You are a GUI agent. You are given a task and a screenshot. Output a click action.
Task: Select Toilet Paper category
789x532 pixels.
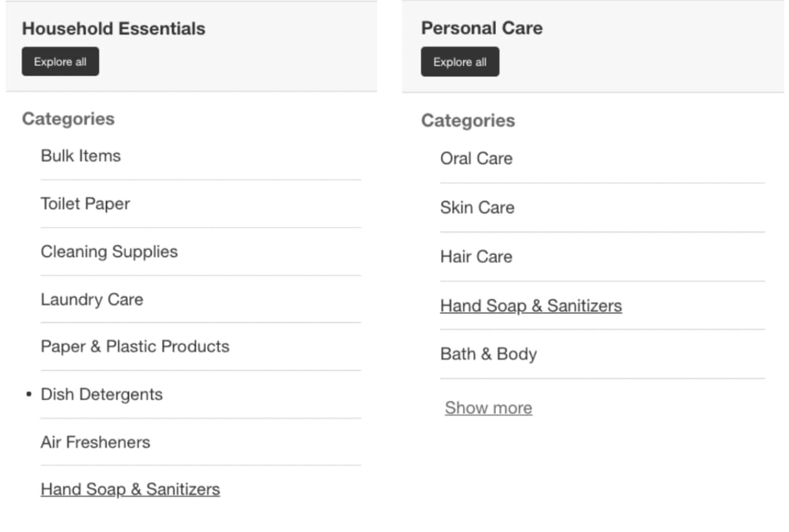tap(85, 203)
